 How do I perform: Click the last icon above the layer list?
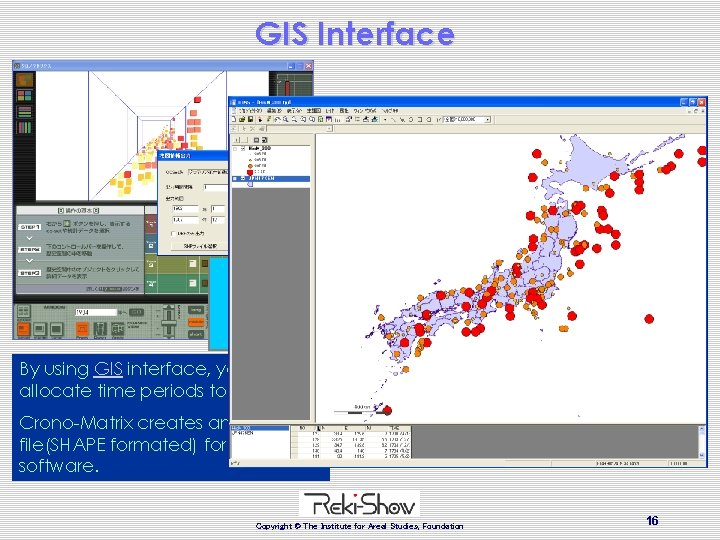pyautogui.click(x=264, y=140)
